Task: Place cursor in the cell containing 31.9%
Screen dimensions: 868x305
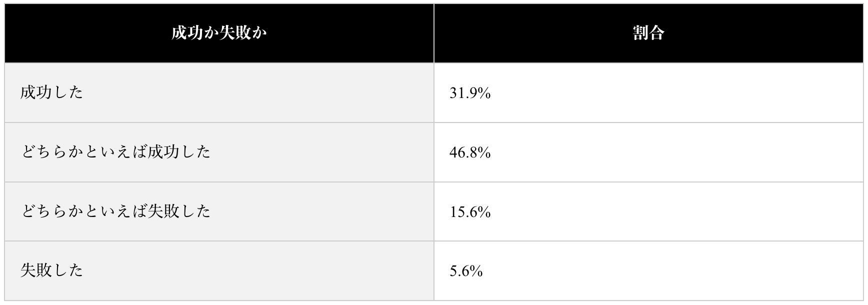Action: pyautogui.click(x=648, y=93)
